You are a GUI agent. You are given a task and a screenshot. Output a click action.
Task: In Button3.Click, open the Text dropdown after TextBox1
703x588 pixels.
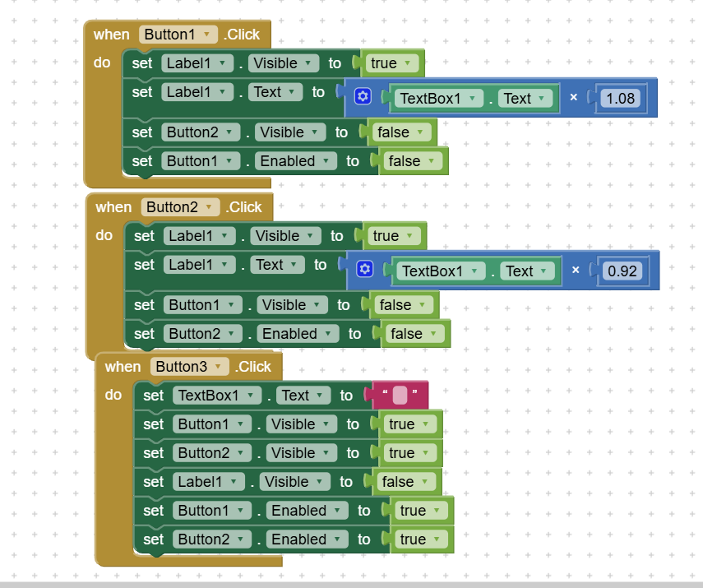click(x=303, y=396)
